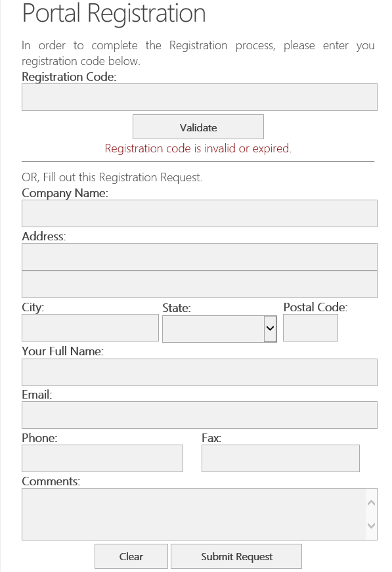Click the Registration Code input field
Image resolution: width=392 pixels, height=572 pixels.
click(200, 97)
